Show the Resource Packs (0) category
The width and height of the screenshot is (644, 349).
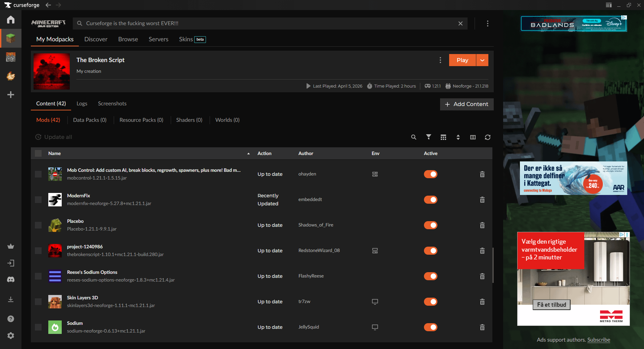(x=142, y=120)
